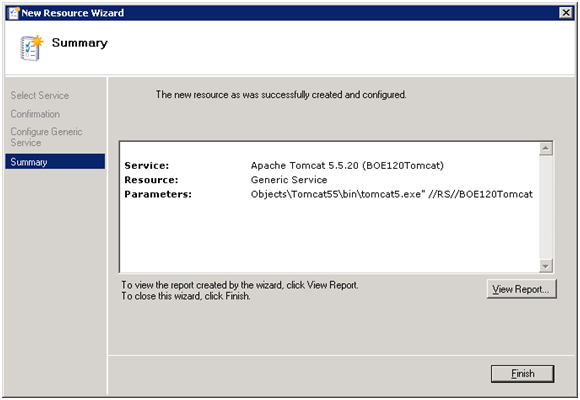Select the Select Service wizard step
Screen dimensions: 580x400
coord(40,95)
